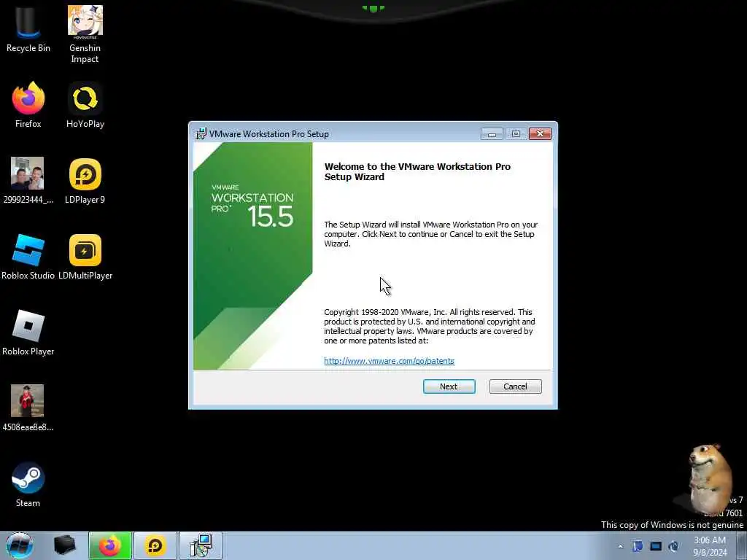Select the Roblox Studio desktop icon
Screen dimensions: 747x560
coord(28,257)
